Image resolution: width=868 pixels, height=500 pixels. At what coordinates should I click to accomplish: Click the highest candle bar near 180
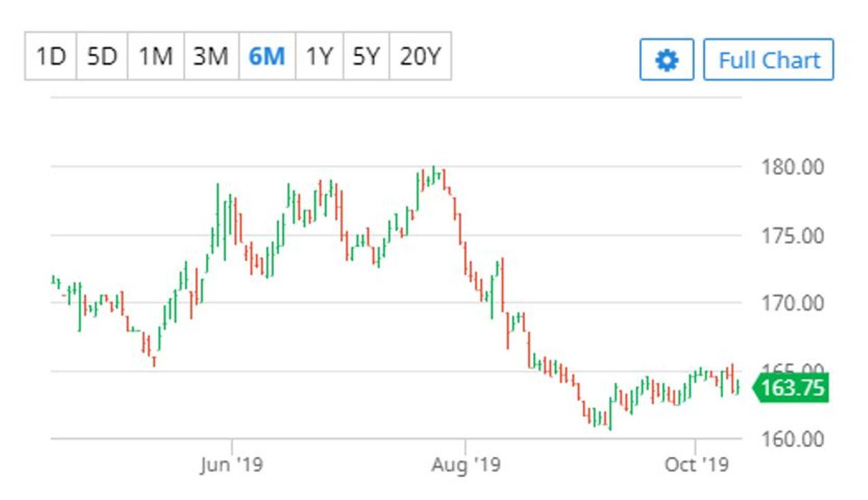(434, 175)
